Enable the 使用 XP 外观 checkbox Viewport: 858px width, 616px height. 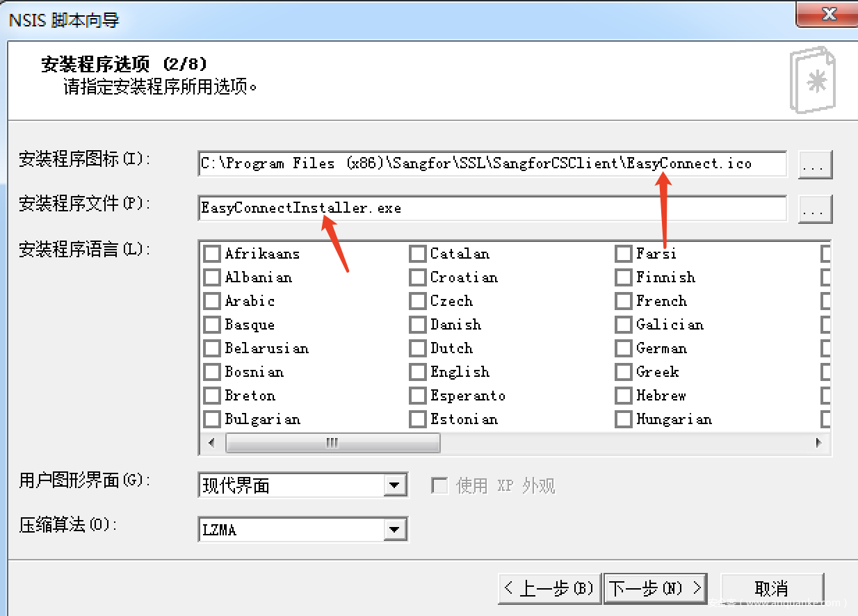(x=439, y=485)
